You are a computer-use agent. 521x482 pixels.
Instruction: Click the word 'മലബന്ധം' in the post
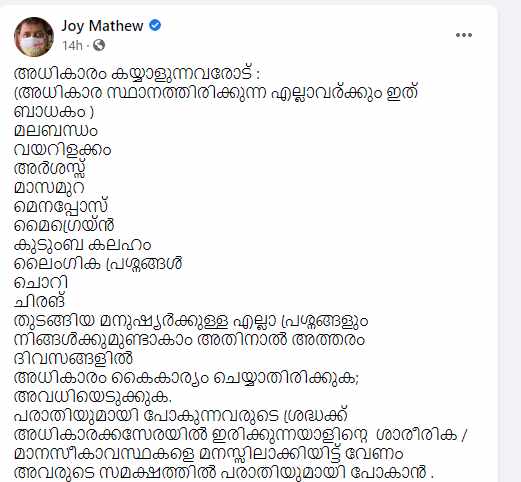click(x=56, y=130)
